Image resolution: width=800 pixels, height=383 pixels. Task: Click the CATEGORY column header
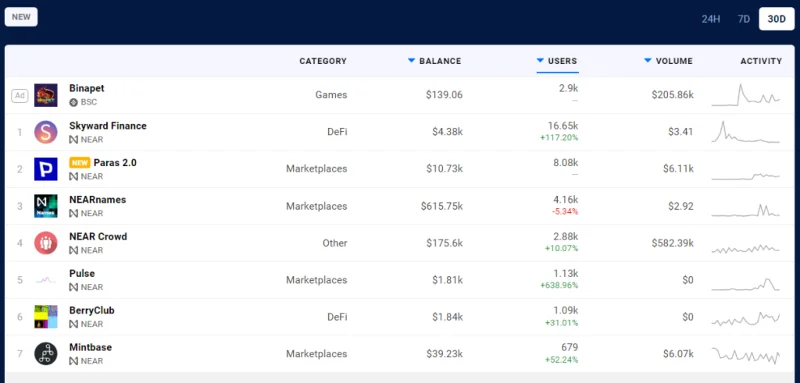click(x=323, y=61)
